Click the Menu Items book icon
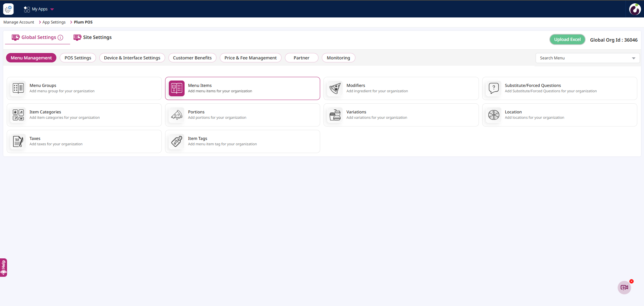This screenshot has width=644, height=306. coord(177,88)
